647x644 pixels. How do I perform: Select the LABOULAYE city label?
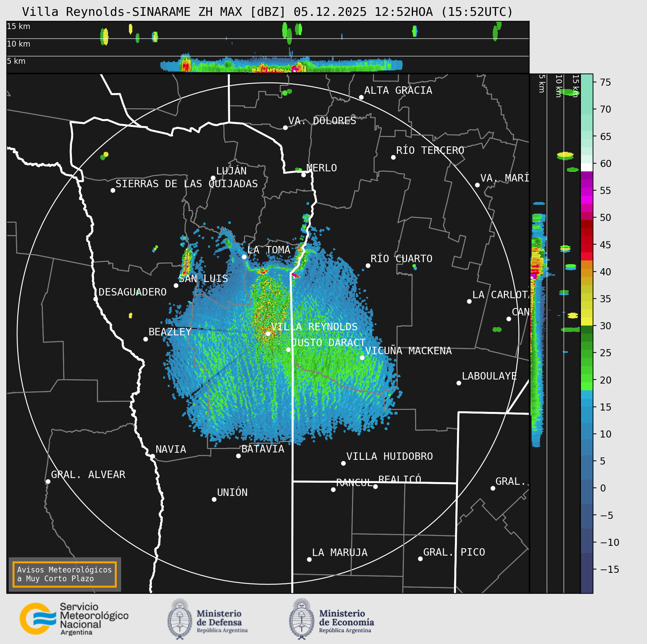(489, 376)
